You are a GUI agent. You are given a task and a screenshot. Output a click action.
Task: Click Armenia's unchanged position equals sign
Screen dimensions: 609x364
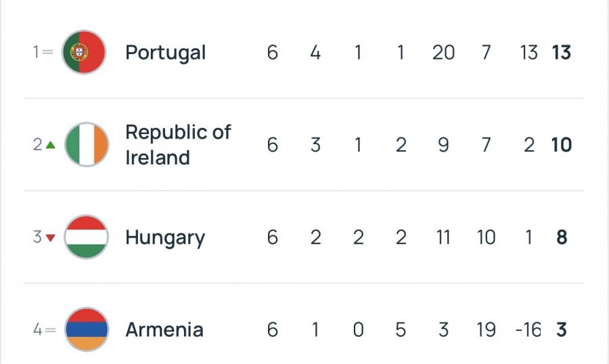(x=47, y=329)
